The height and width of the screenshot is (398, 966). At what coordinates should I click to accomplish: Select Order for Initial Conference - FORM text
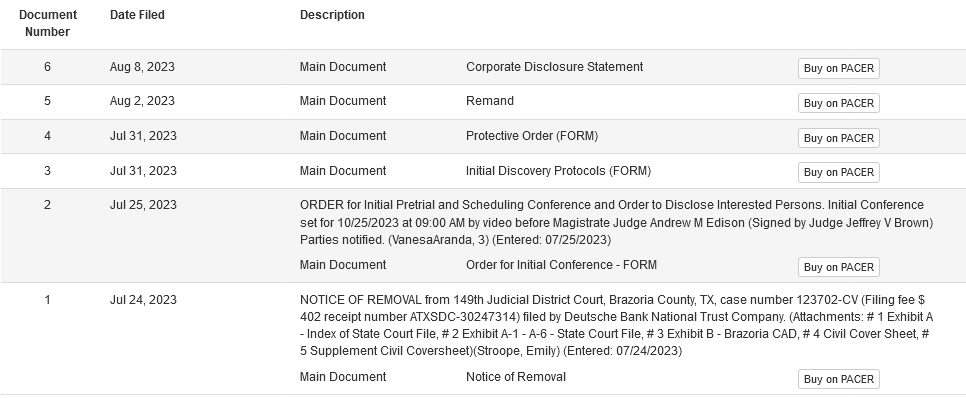pyautogui.click(x=561, y=265)
